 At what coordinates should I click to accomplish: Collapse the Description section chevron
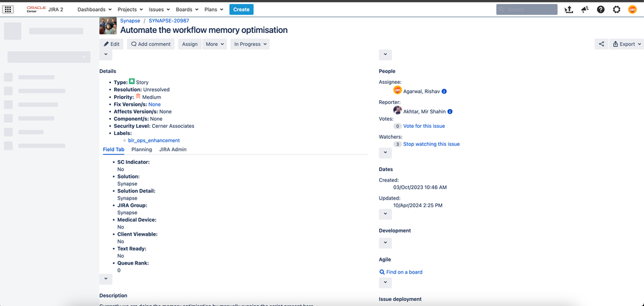click(106, 279)
